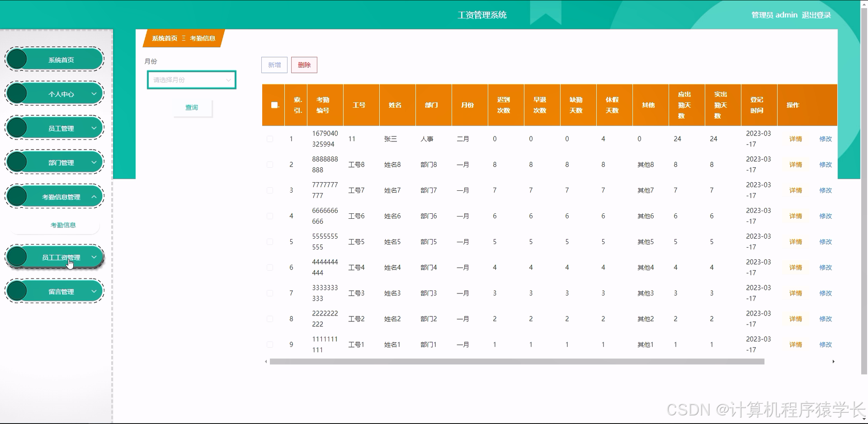This screenshot has width=868, height=424.
Task: Expand 员工工资管理 using its chevron
Action: click(94, 257)
